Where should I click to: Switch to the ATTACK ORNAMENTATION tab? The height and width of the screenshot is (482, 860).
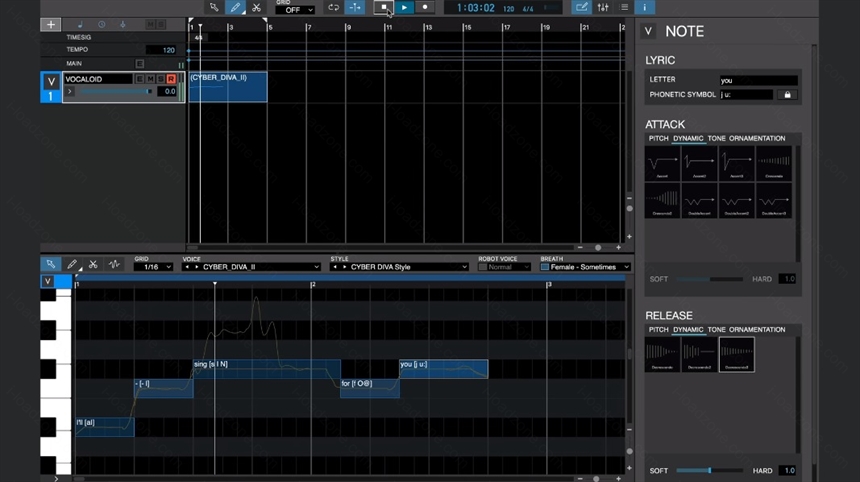[x=757, y=139]
